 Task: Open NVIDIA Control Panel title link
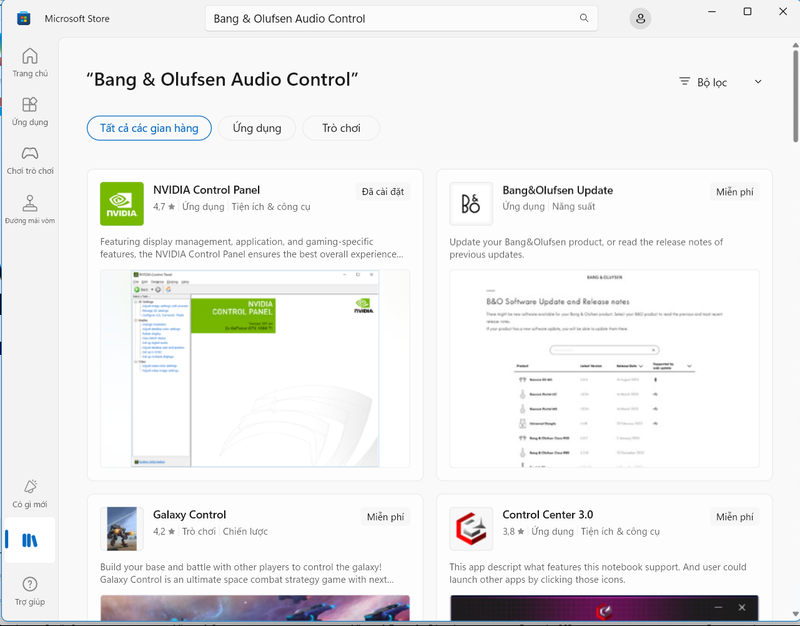207,190
